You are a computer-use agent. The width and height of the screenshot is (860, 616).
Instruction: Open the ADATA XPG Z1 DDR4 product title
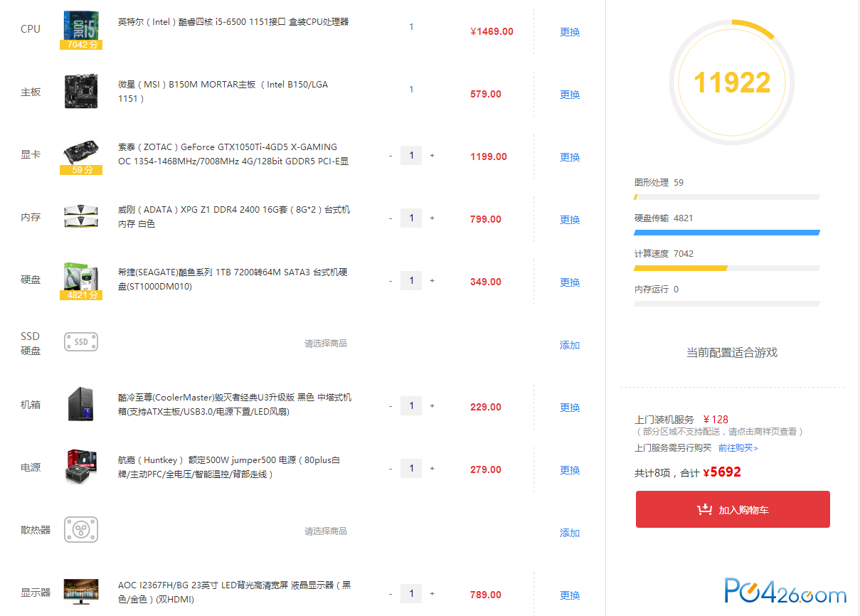click(x=234, y=217)
